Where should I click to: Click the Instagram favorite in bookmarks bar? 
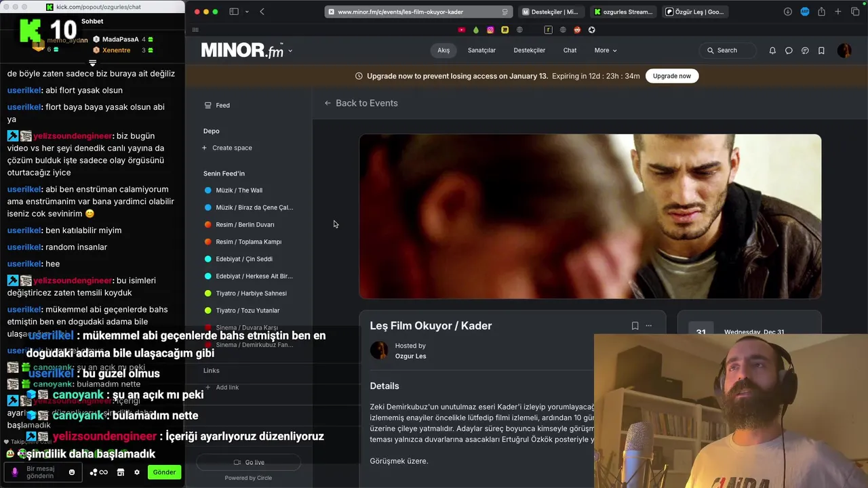[490, 30]
